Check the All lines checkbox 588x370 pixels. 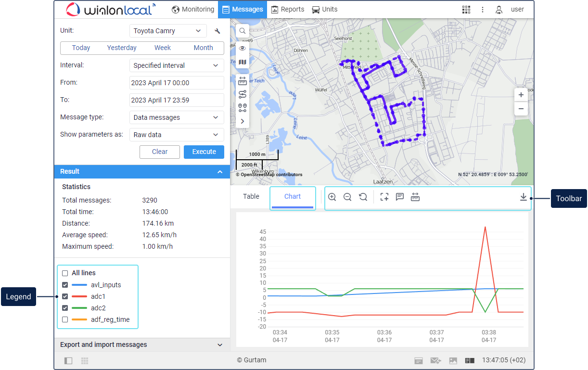pos(65,273)
